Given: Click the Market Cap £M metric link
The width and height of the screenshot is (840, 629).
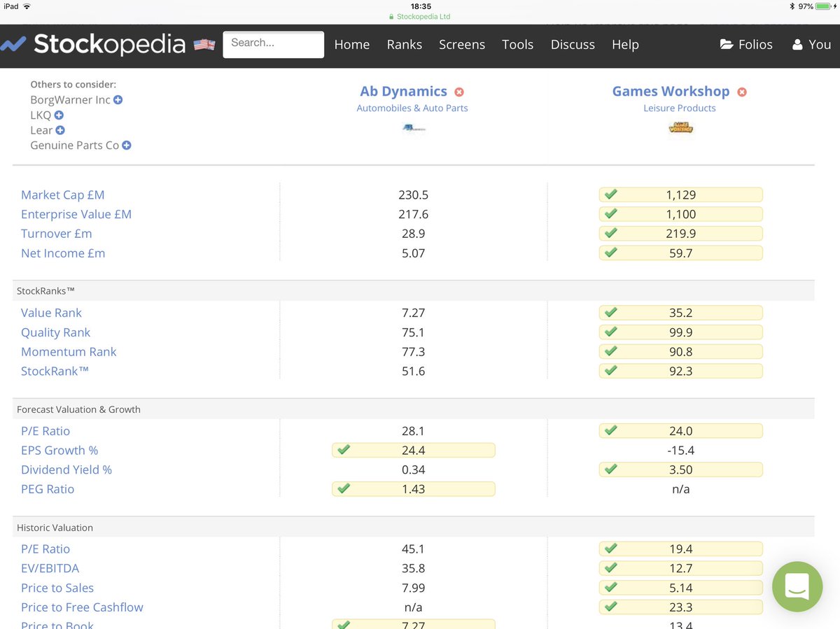Looking at the screenshot, I should pos(63,195).
